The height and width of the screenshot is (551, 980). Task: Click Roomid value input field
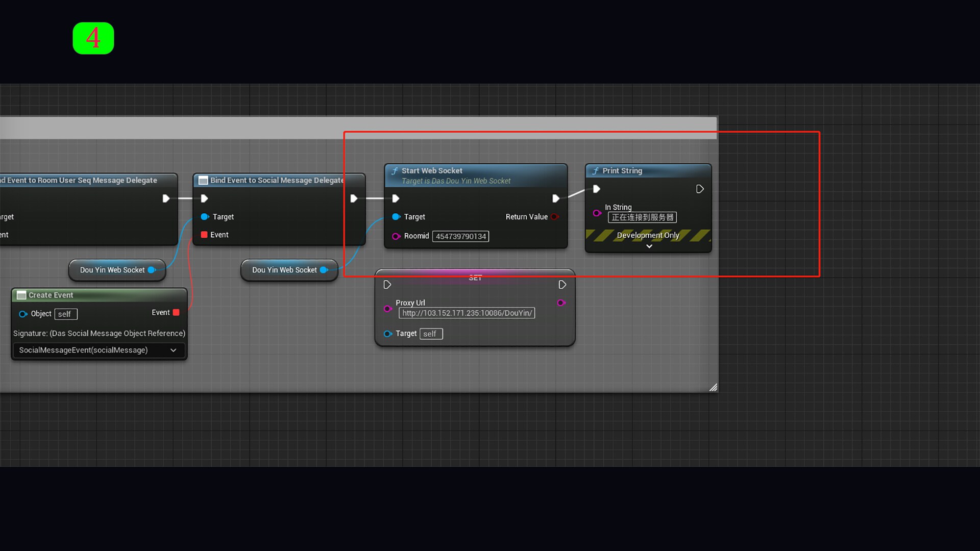coord(460,236)
